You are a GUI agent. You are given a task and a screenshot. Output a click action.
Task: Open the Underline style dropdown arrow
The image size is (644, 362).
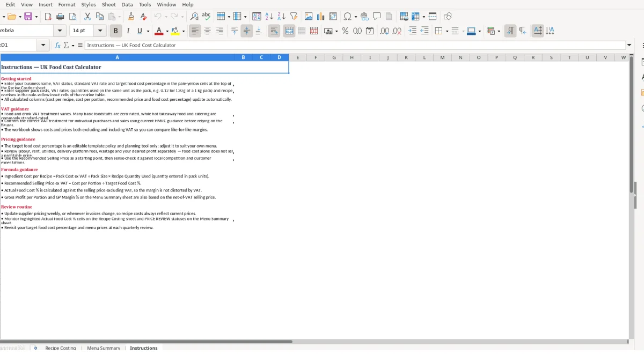(148, 31)
